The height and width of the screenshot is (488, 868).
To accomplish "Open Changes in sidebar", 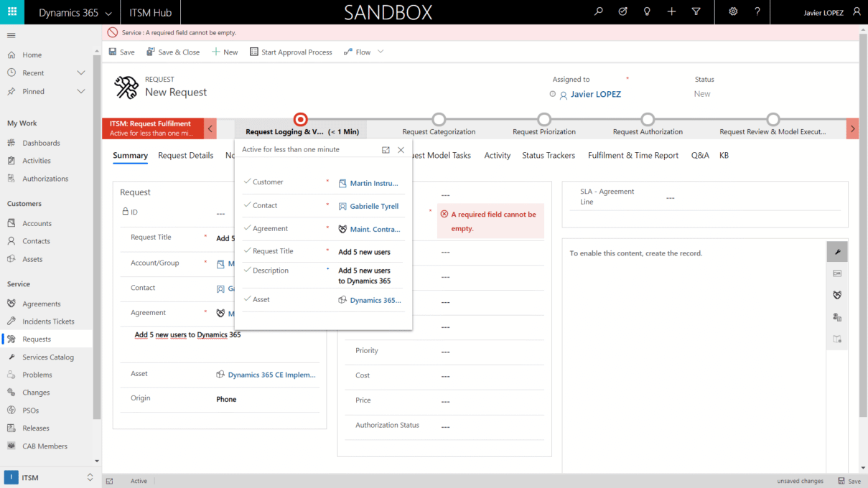I will point(36,393).
